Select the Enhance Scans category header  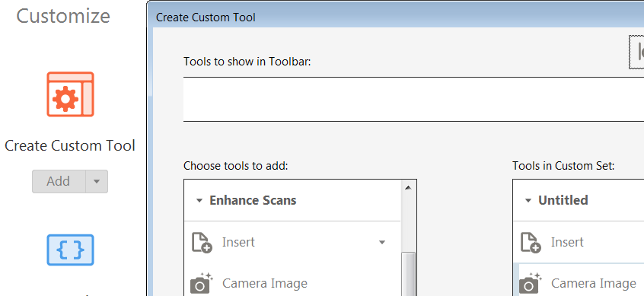coord(292,200)
